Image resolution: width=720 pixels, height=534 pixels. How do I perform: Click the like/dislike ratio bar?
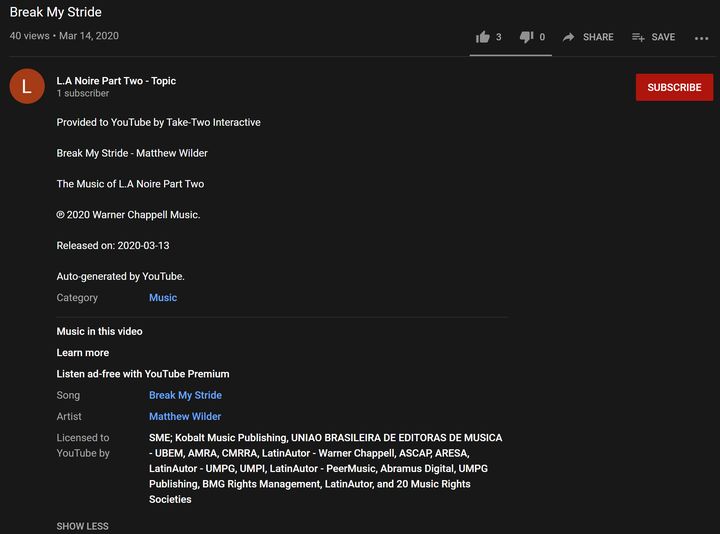[510, 55]
